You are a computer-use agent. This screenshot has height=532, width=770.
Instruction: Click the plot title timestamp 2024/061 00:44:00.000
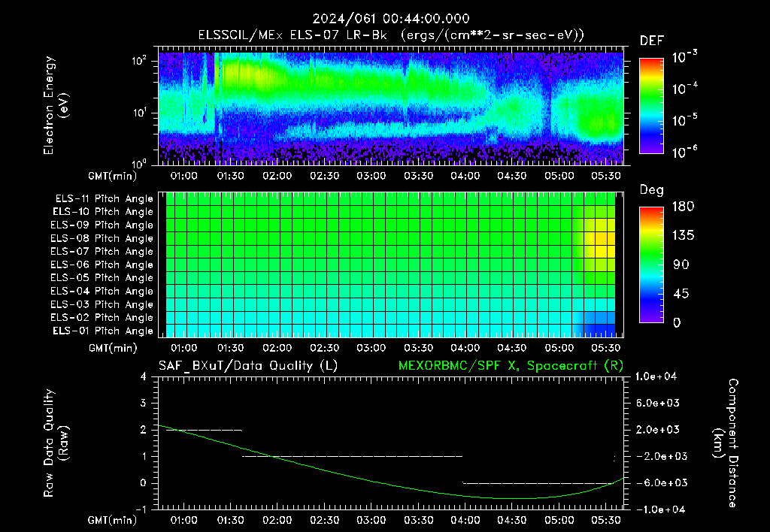[x=391, y=19]
